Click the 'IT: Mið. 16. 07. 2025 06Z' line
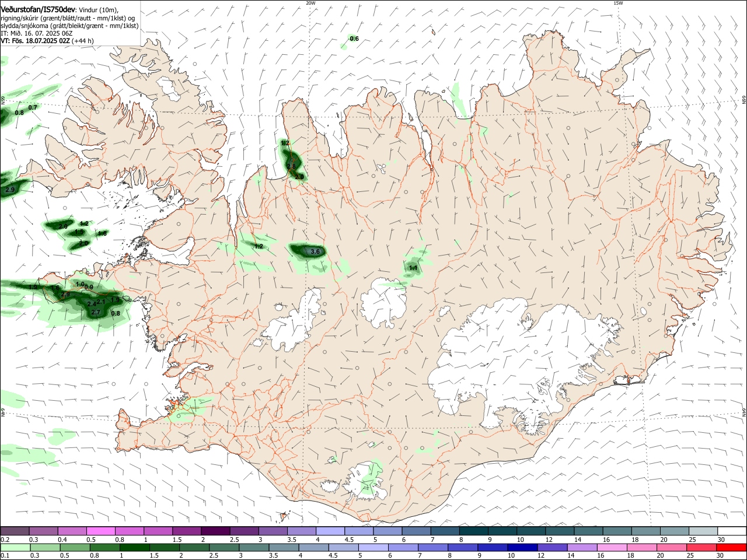The height and width of the screenshot is (560, 747). [x=36, y=33]
